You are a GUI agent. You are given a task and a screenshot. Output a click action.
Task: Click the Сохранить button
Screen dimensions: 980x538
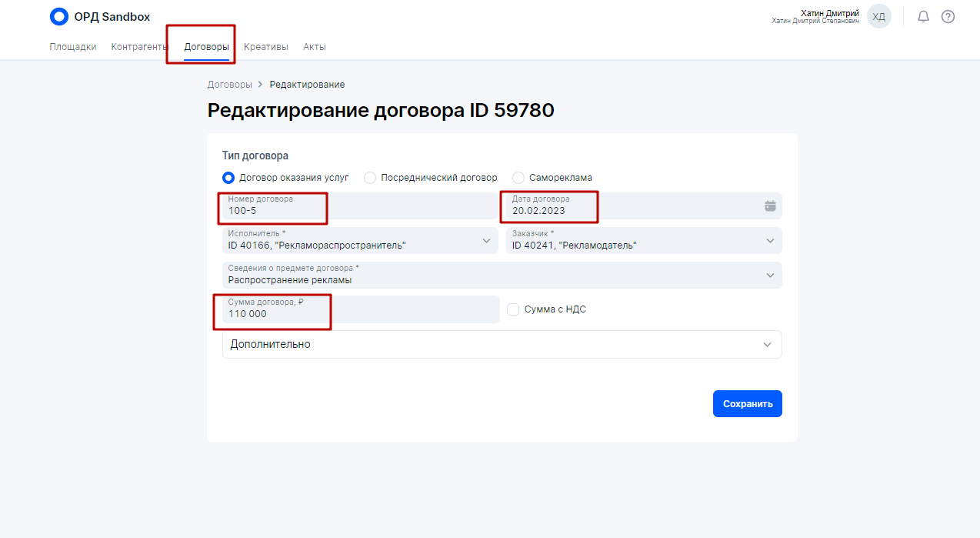(747, 404)
